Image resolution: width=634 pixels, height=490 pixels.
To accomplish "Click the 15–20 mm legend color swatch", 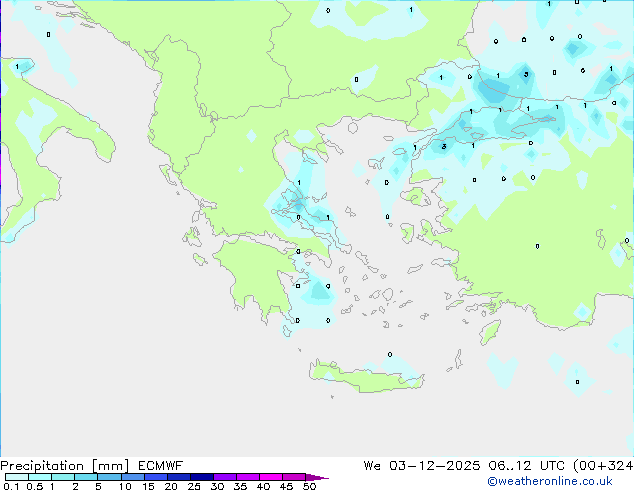I will (x=155, y=477).
